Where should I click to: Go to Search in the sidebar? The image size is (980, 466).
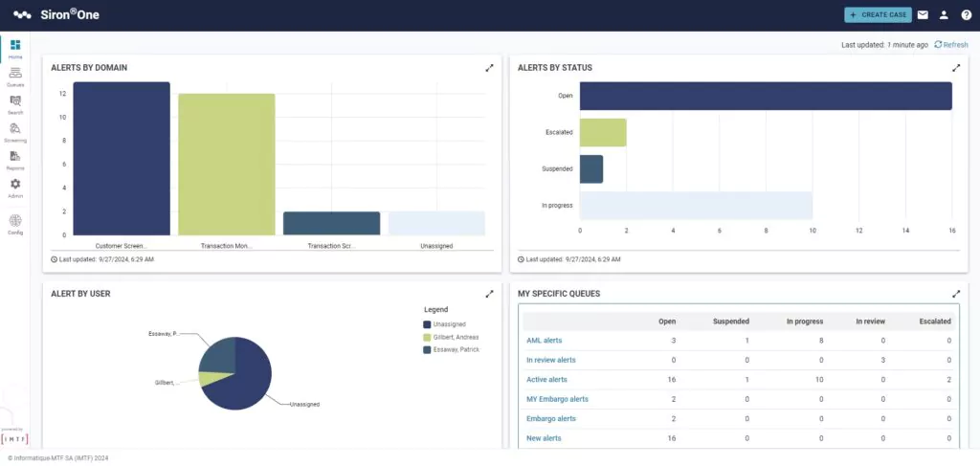tap(15, 102)
